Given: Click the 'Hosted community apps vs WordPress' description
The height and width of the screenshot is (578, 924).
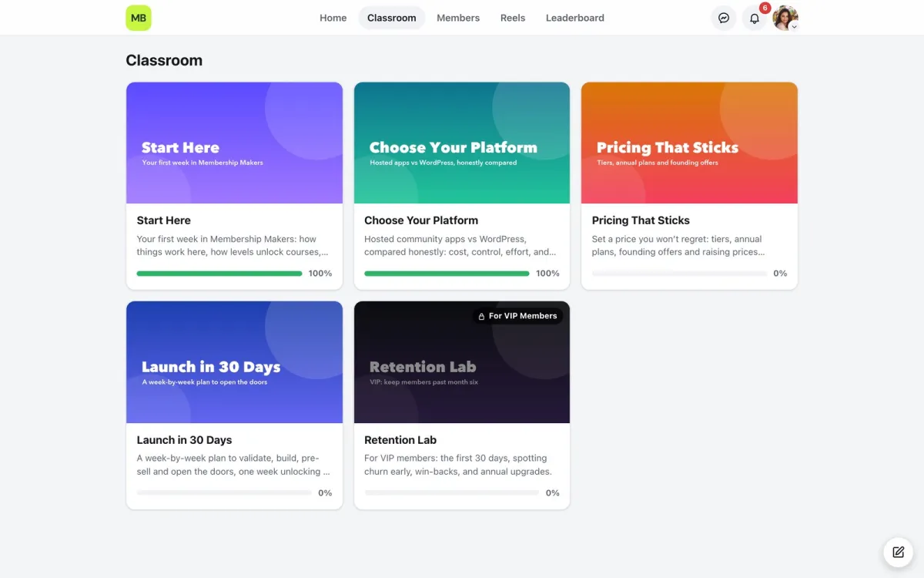Looking at the screenshot, I should [x=460, y=246].
